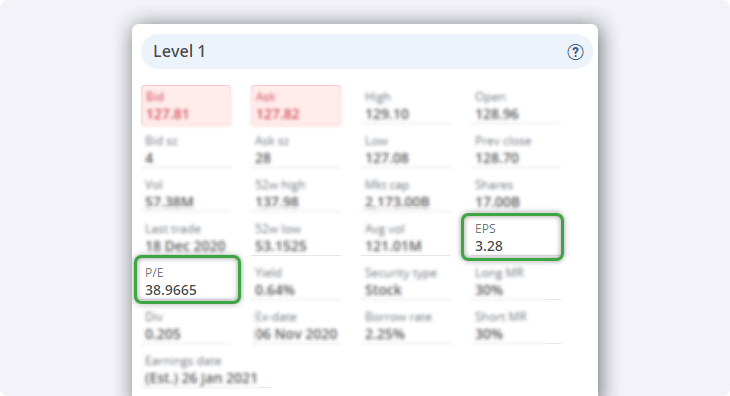Viewport: 730px width, 396px height.
Task: Click the Vol value 57.38M
Action: point(169,202)
